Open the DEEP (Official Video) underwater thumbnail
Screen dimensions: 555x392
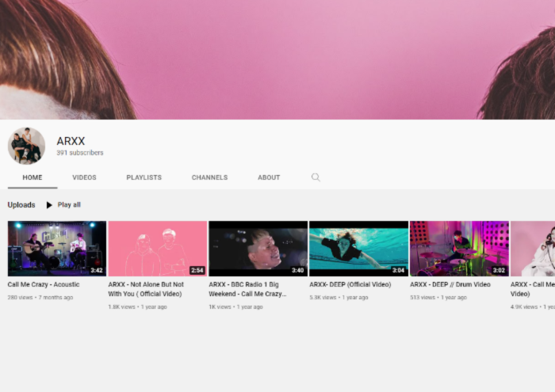point(358,249)
